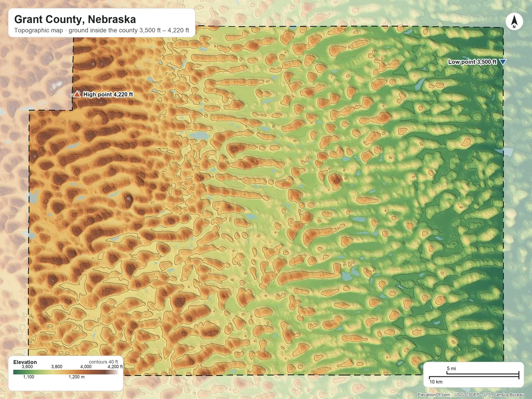The height and width of the screenshot is (399, 532).
Task: Click the orange high point triangle marker
Action: click(x=77, y=94)
